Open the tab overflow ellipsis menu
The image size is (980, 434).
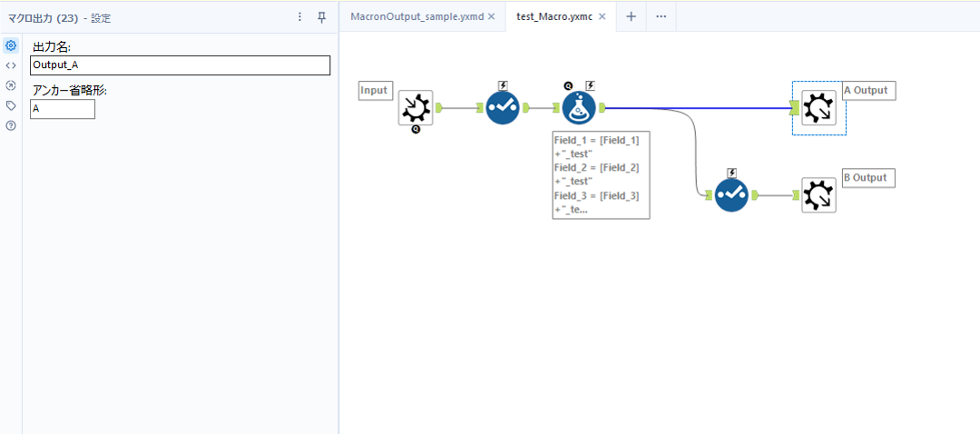(x=661, y=16)
